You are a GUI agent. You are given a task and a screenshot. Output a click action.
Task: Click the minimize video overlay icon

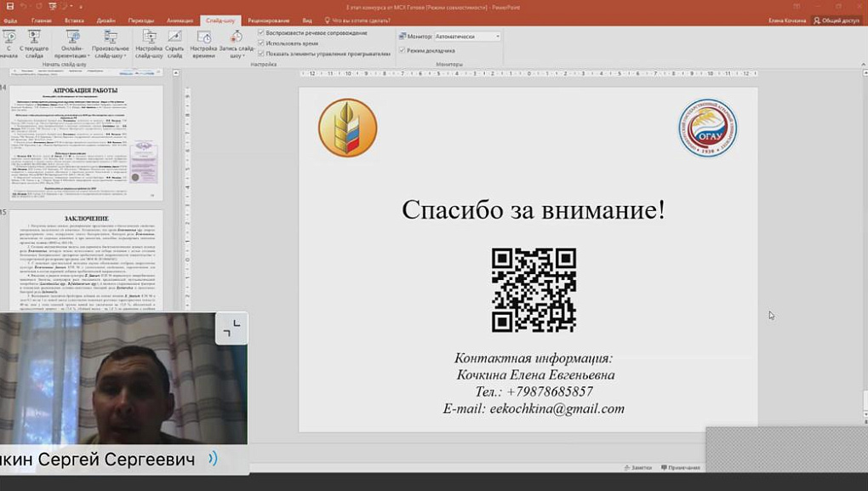pyautogui.click(x=231, y=328)
